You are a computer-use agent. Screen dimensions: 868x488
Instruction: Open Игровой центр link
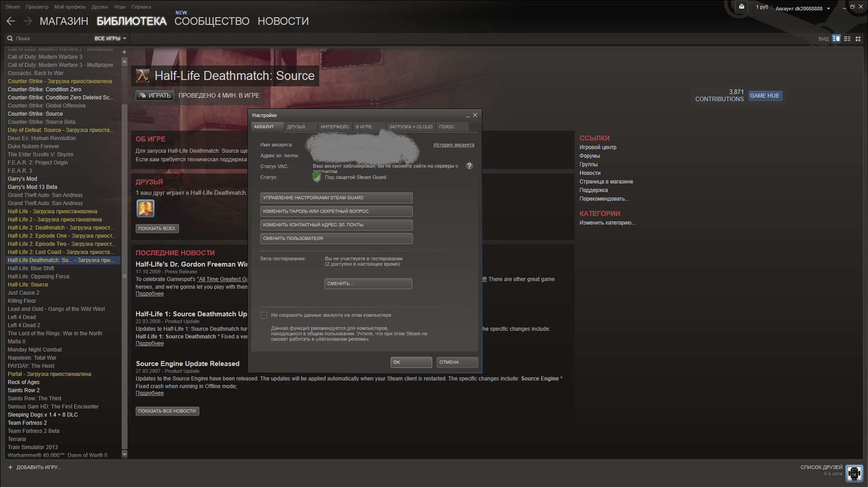click(x=598, y=147)
